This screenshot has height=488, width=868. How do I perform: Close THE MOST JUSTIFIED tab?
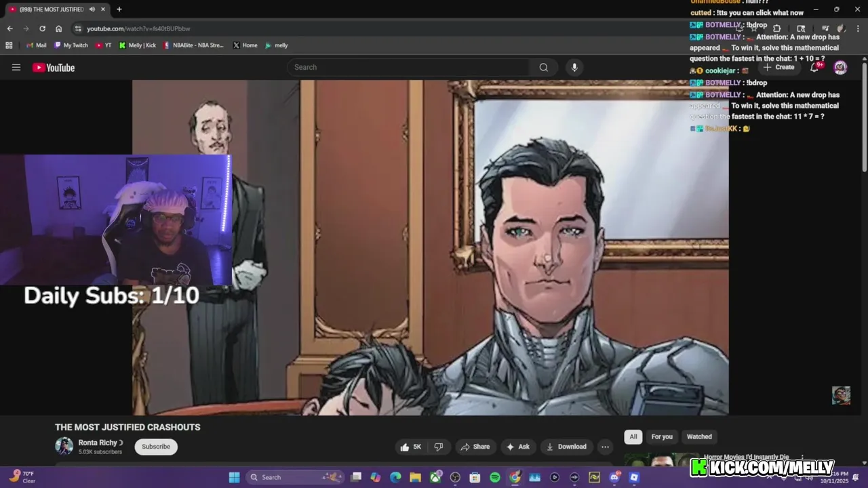[x=103, y=9]
